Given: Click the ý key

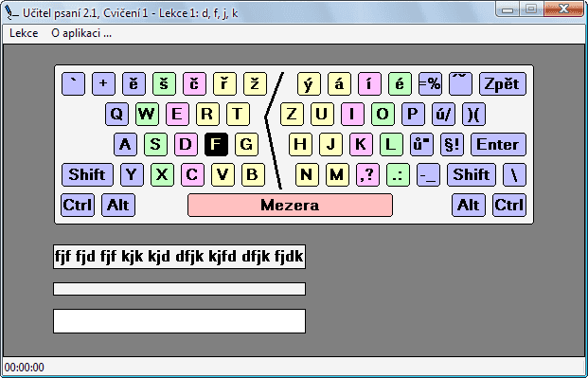Looking at the screenshot, I should (x=309, y=83).
